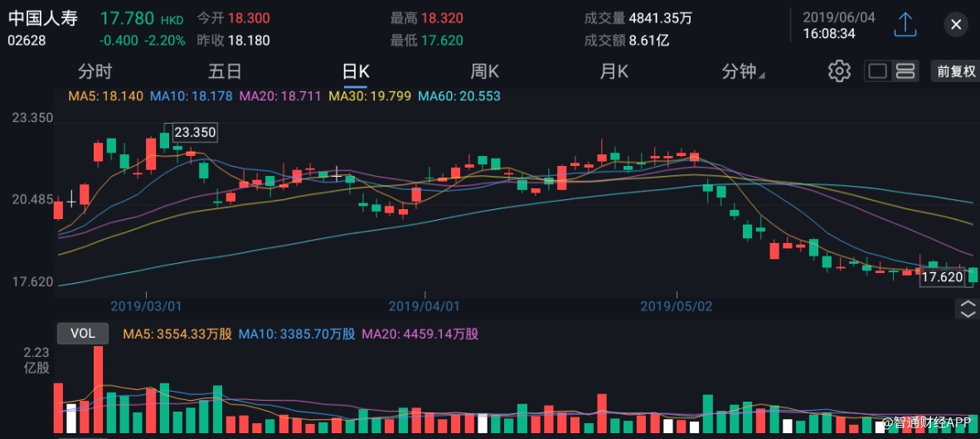This screenshot has height=439, width=980.
Task: Click the 2019/05/02 date axis marker
Action: tap(677, 305)
